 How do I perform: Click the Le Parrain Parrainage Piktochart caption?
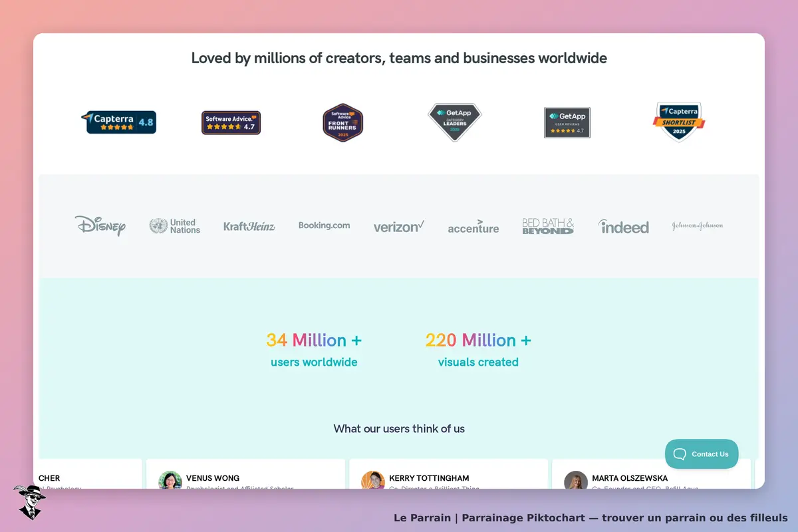click(591, 517)
